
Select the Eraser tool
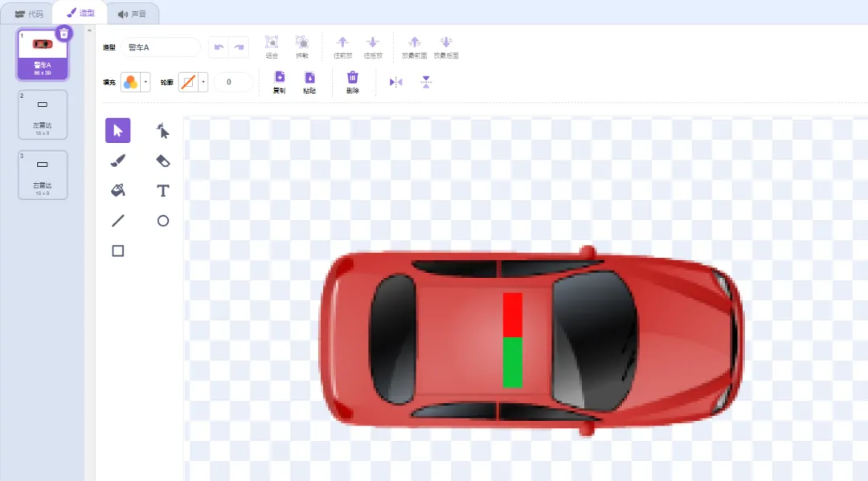[162, 161]
